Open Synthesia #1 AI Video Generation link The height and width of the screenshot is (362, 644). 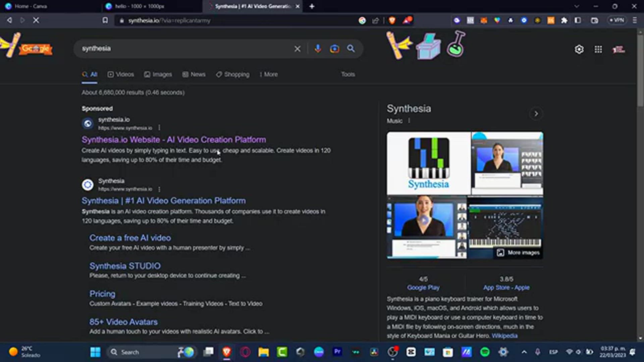click(164, 201)
